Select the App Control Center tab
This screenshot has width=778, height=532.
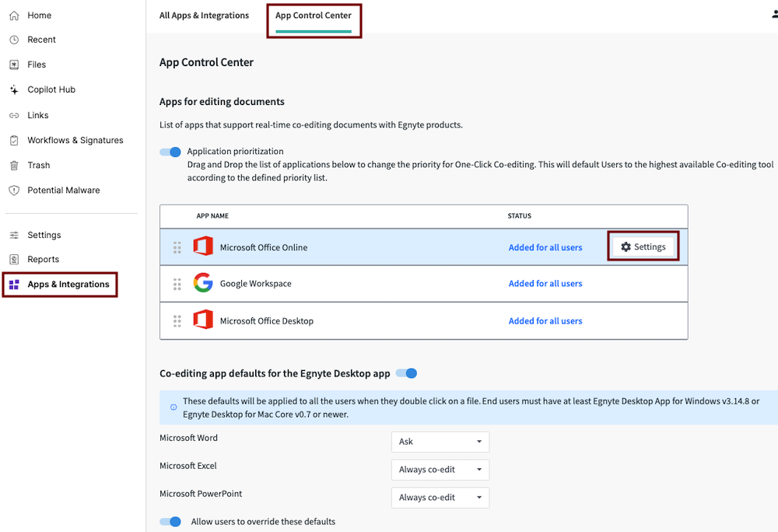coord(313,16)
